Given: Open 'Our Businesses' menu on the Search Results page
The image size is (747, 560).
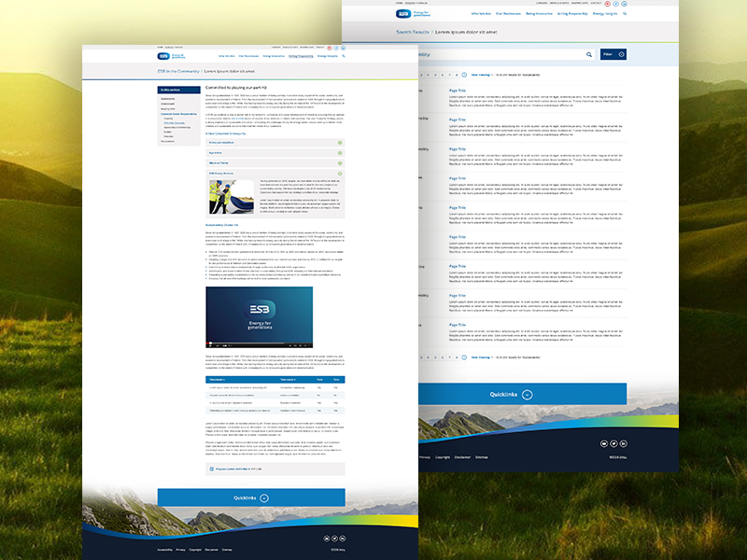Looking at the screenshot, I should click(508, 14).
